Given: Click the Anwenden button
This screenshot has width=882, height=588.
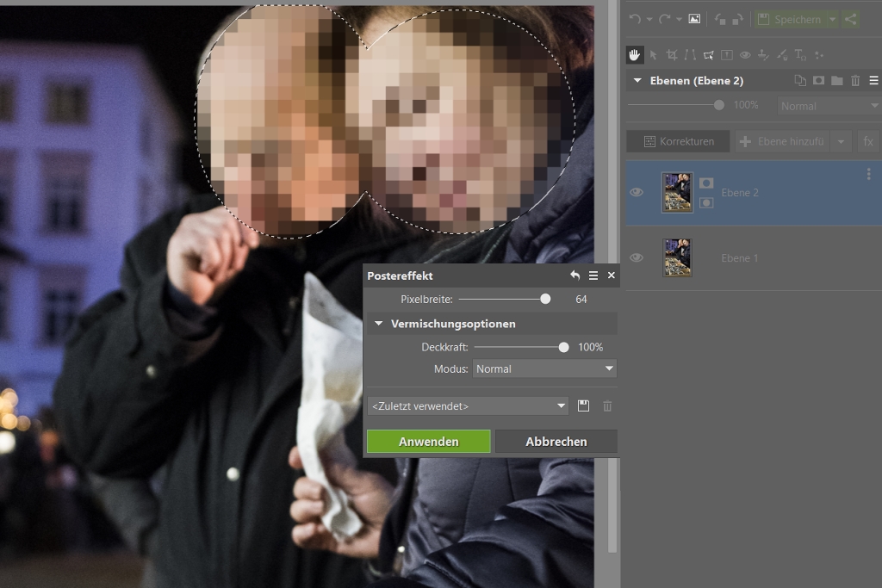Looking at the screenshot, I should (428, 442).
